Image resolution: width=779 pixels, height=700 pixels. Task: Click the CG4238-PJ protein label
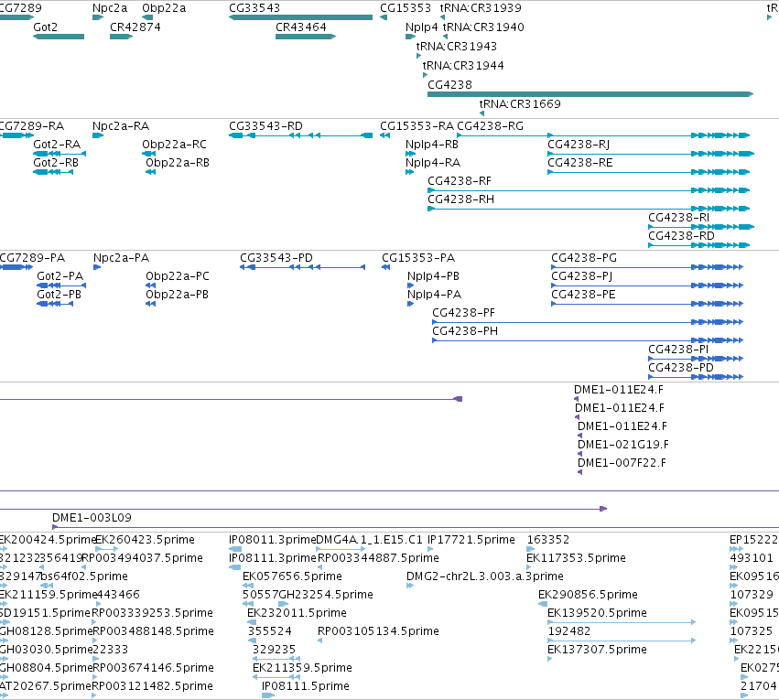coord(582,276)
